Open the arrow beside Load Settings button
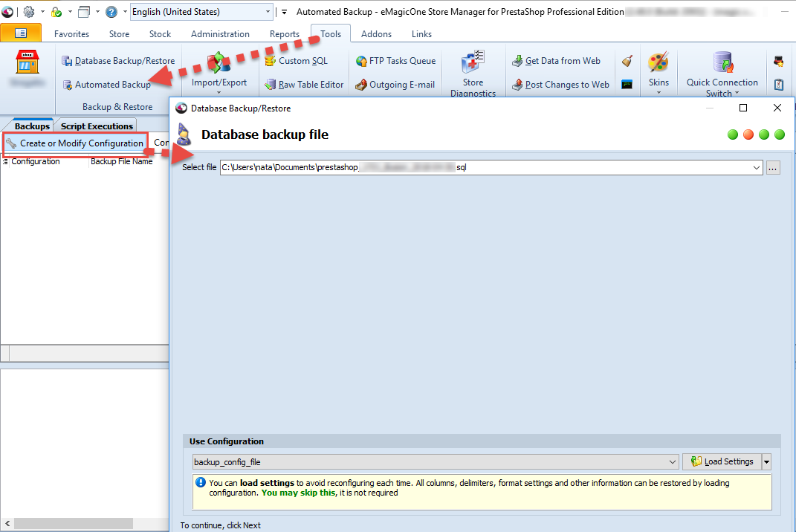Screen dimensions: 796x532 [766, 462]
